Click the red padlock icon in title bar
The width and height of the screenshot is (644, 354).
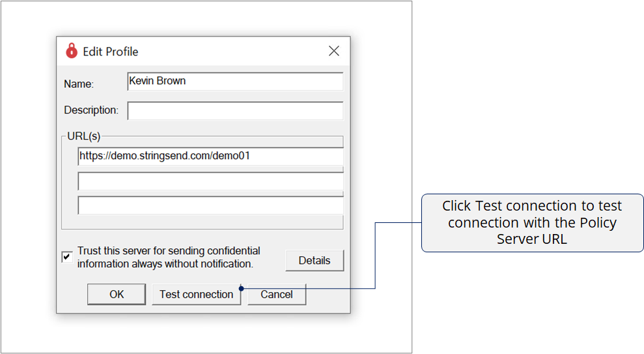pos(72,51)
